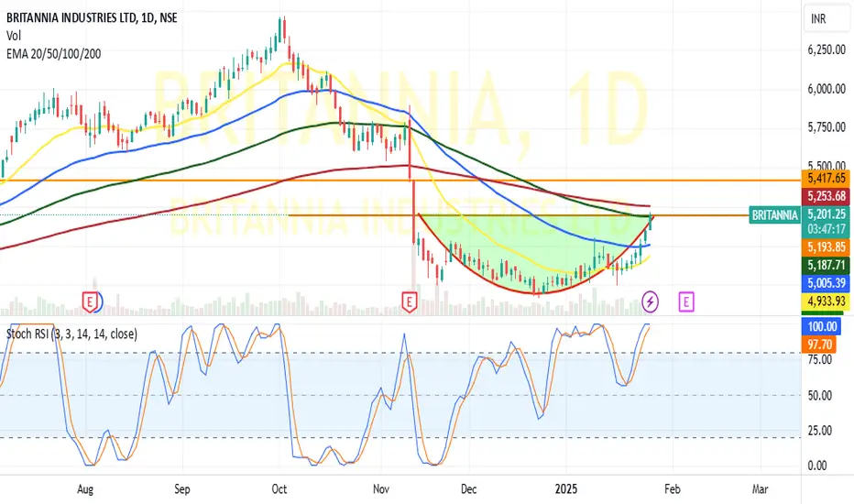Click the Mar label on time axis

(760, 489)
